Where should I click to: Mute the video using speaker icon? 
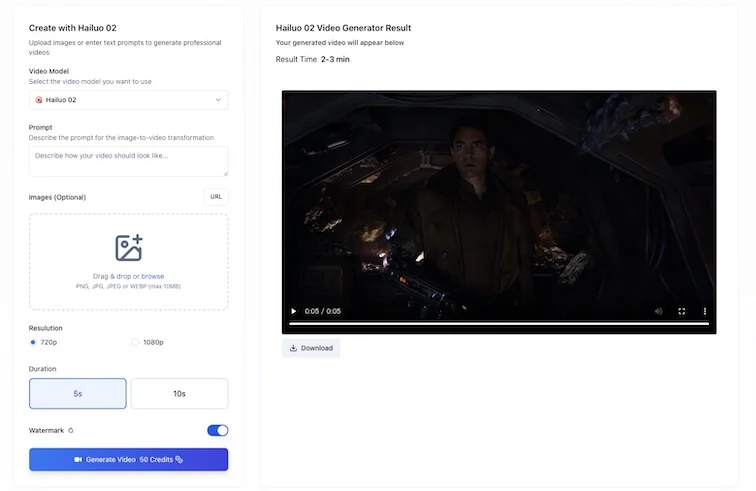[658, 311]
